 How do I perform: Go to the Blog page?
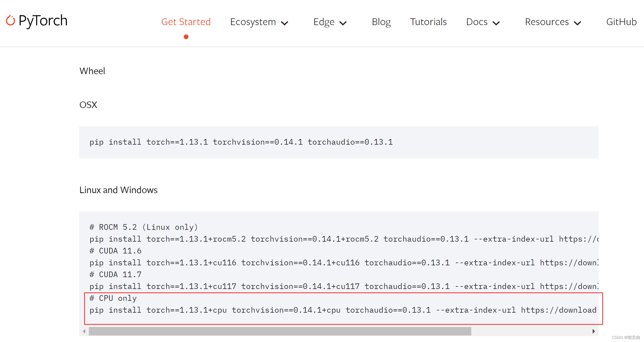[x=381, y=22]
